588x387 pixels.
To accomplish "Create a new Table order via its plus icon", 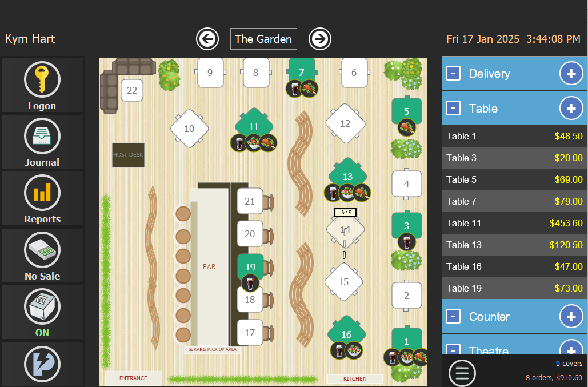I will [571, 108].
